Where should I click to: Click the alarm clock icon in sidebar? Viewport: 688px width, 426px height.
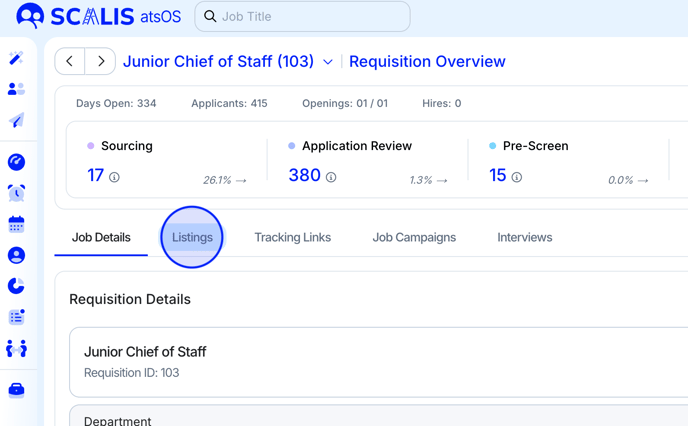(16, 193)
